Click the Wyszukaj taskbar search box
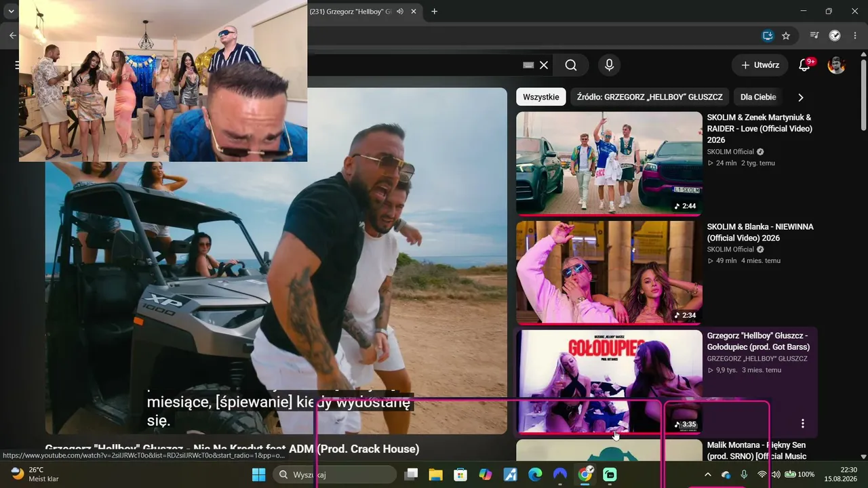The width and height of the screenshot is (868, 488). (x=335, y=474)
